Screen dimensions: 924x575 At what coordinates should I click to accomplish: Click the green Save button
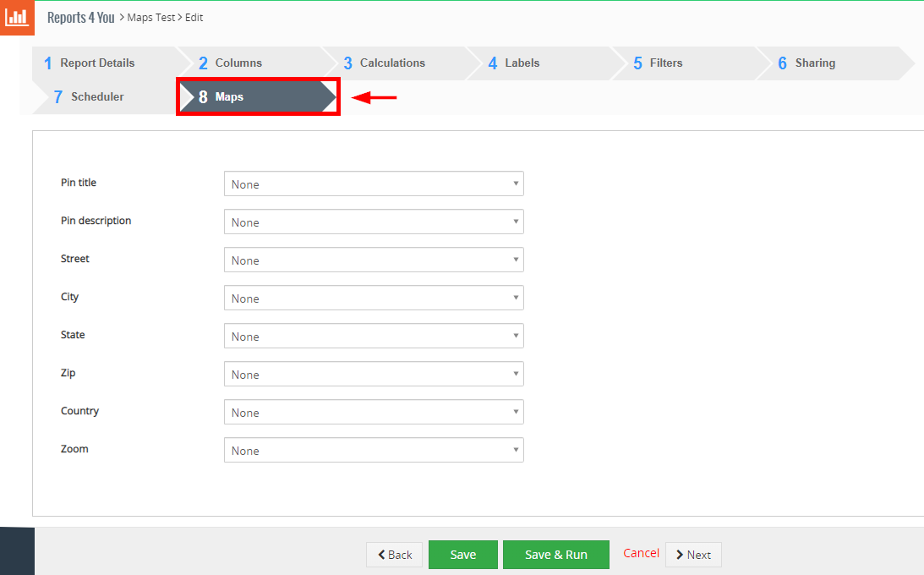click(462, 555)
